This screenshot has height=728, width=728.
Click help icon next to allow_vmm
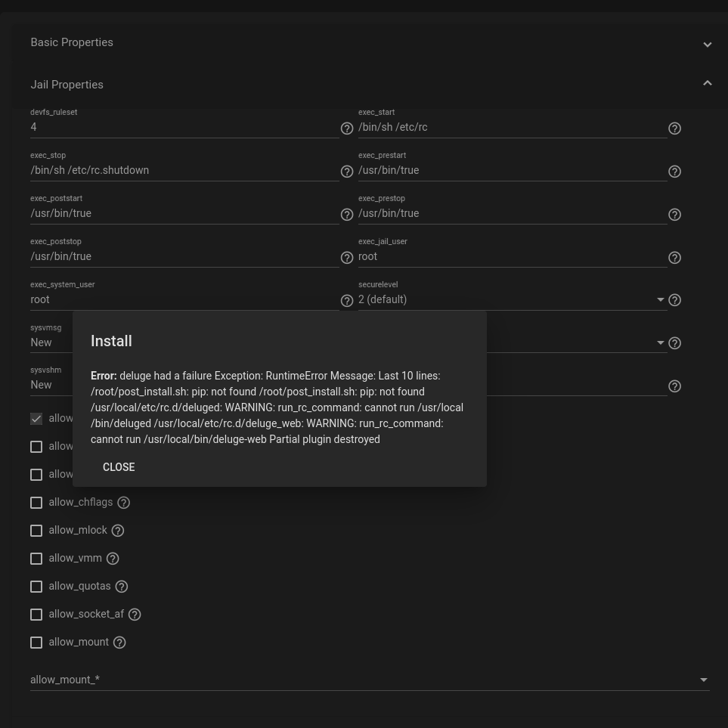[113, 559]
